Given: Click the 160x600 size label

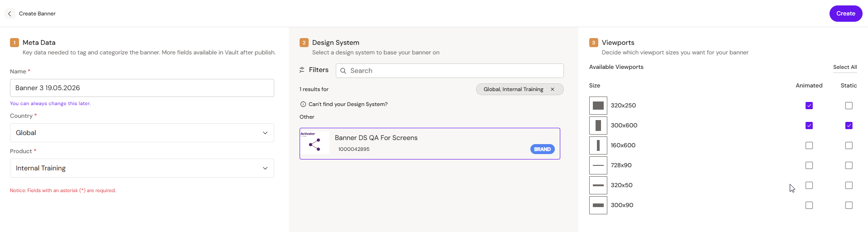Looking at the screenshot, I should click(623, 145).
